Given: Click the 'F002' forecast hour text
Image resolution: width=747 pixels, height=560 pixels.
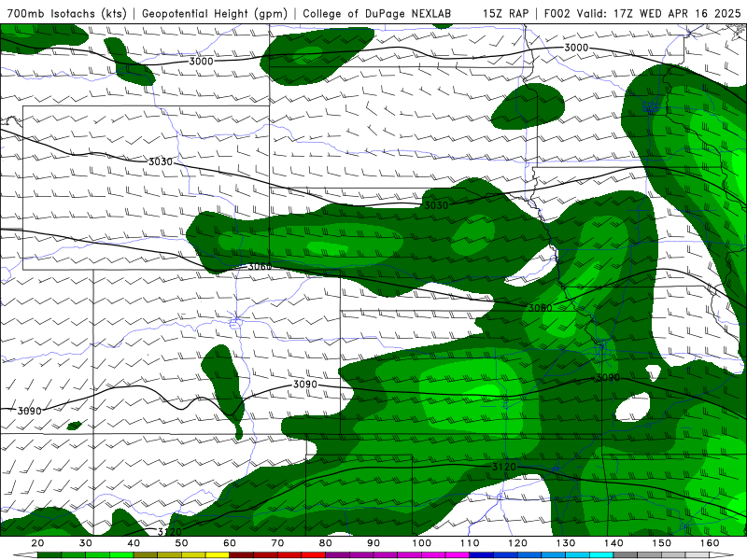Looking at the screenshot, I should point(557,13).
